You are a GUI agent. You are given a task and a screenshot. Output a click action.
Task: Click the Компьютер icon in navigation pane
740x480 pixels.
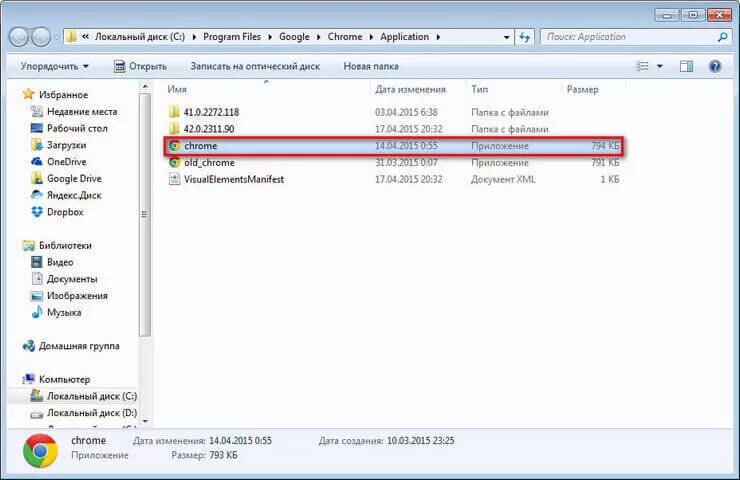[29, 379]
